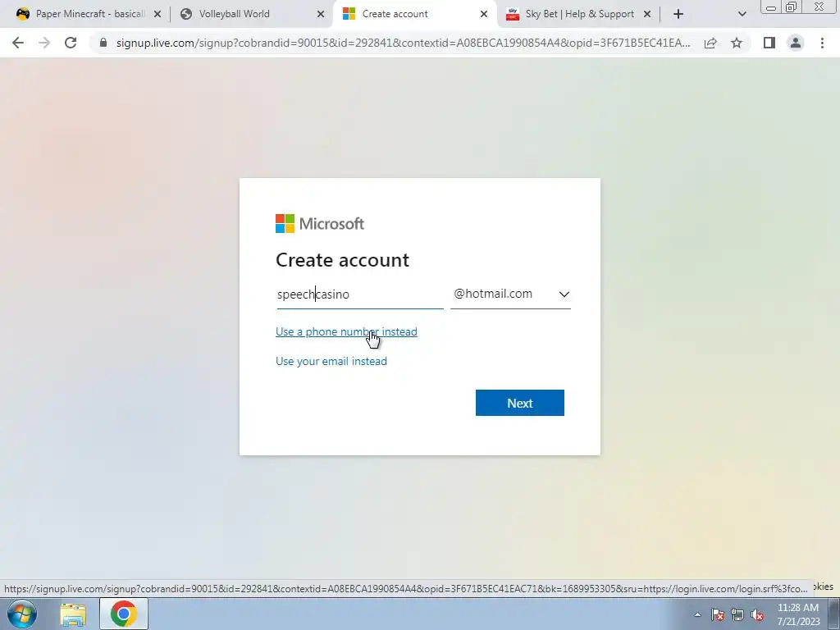The image size is (840, 630).
Task: Bookmark this page with the star
Action: [x=737, y=43]
